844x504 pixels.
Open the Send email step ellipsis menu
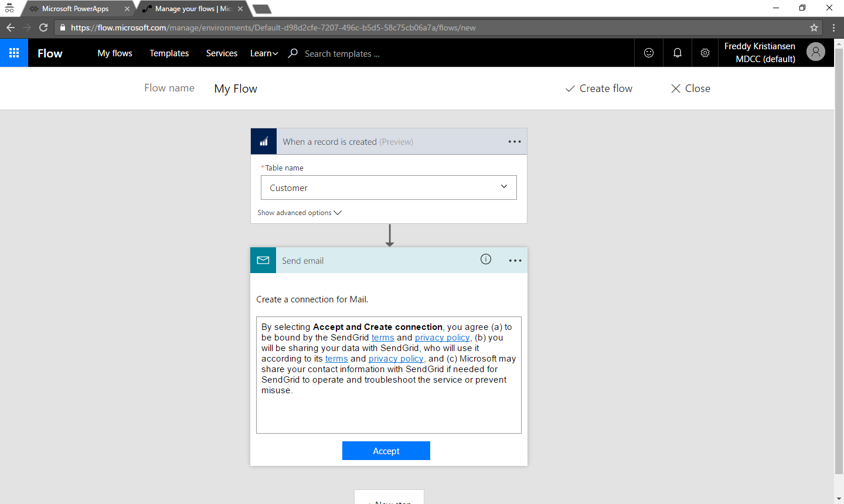click(x=515, y=261)
